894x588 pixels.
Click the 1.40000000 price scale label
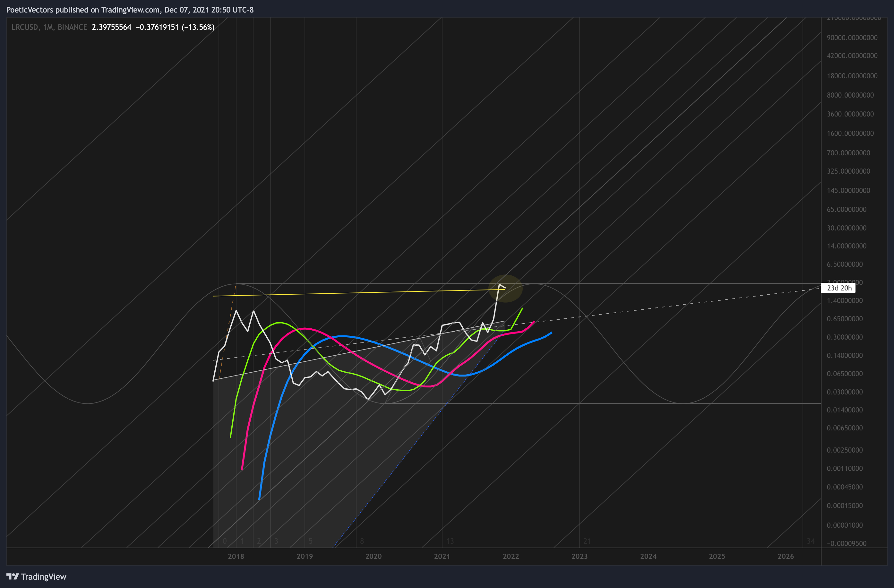[844, 300]
